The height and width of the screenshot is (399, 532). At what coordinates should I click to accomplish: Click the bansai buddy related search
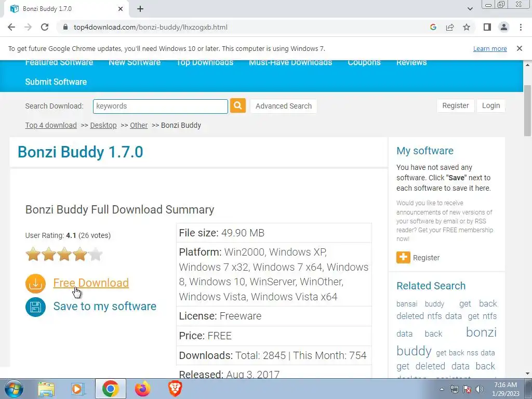420,303
